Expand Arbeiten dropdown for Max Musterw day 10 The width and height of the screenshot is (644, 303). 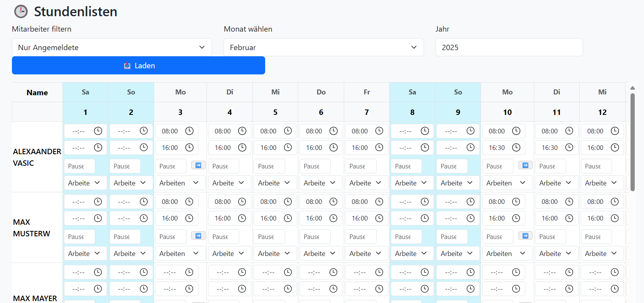coord(506,254)
